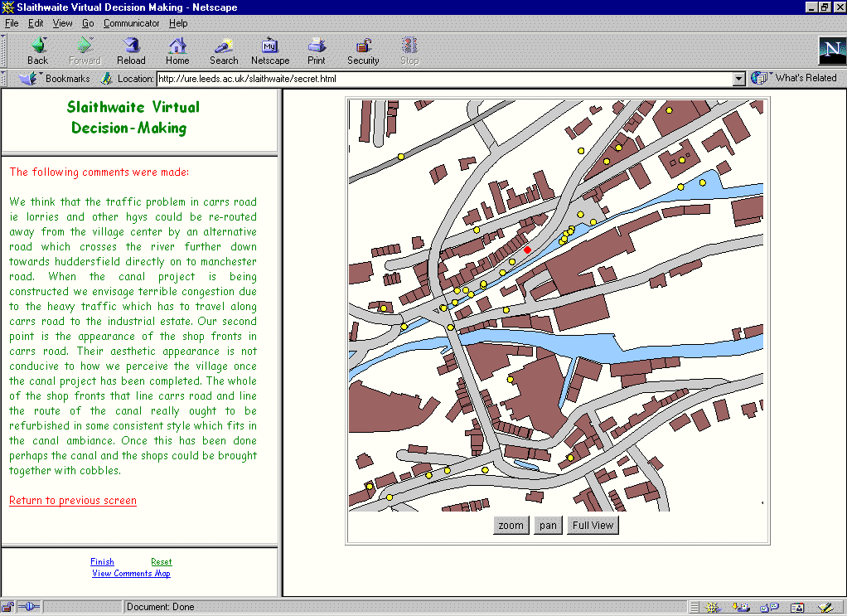
Task: Click inside the Location URL field
Action: pyautogui.click(x=445, y=79)
